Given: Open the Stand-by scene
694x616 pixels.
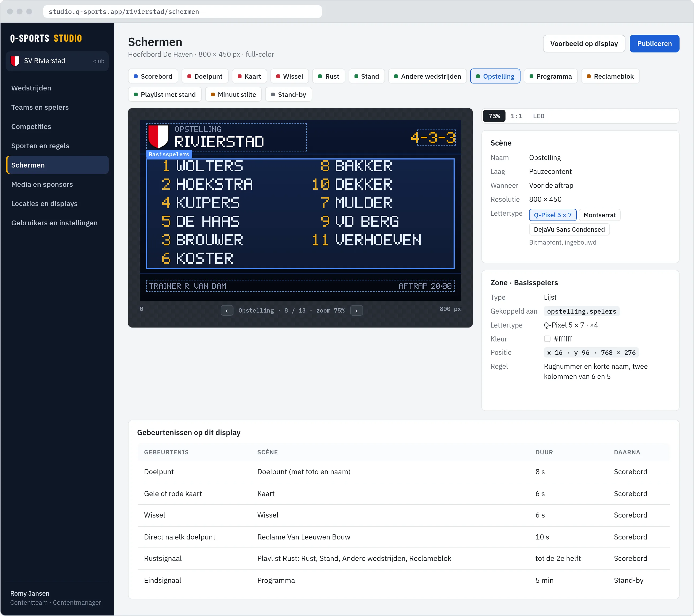Looking at the screenshot, I should pyautogui.click(x=288, y=95).
